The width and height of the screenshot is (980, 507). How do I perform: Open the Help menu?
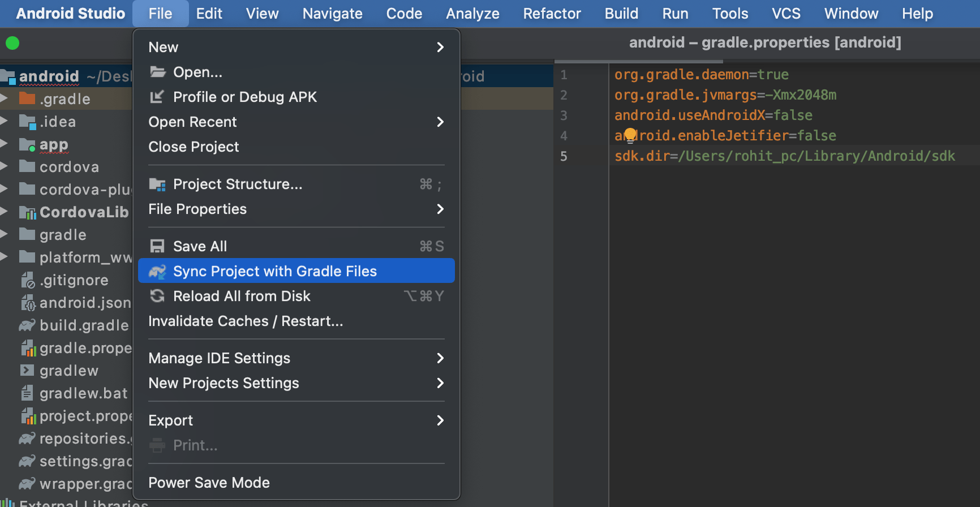pos(917,14)
